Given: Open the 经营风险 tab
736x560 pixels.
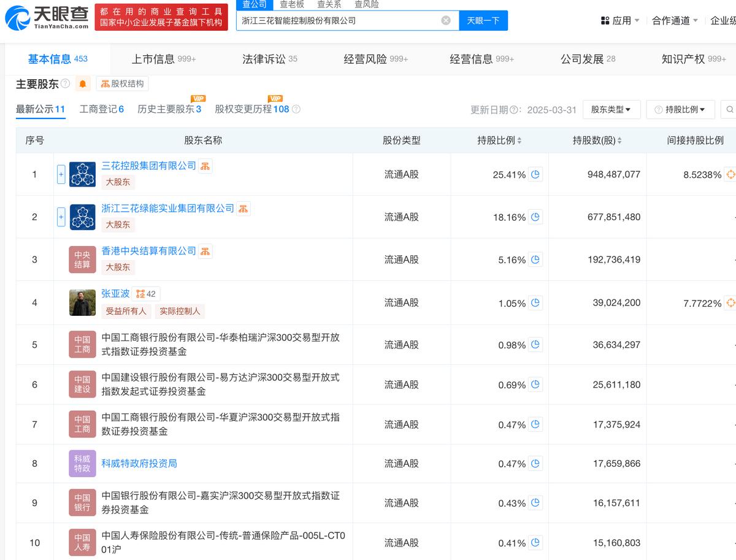Looking at the screenshot, I should pos(376,59).
